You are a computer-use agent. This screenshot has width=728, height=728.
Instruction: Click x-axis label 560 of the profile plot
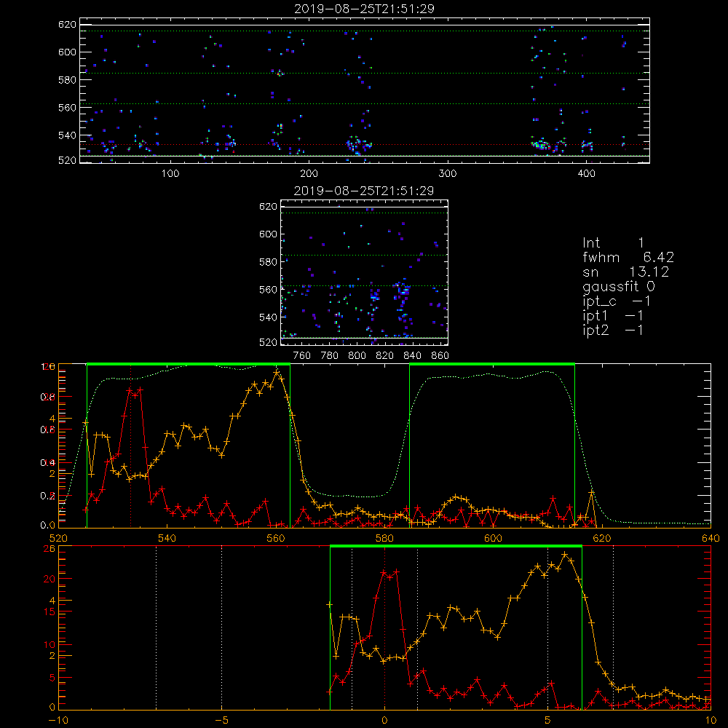(276, 538)
